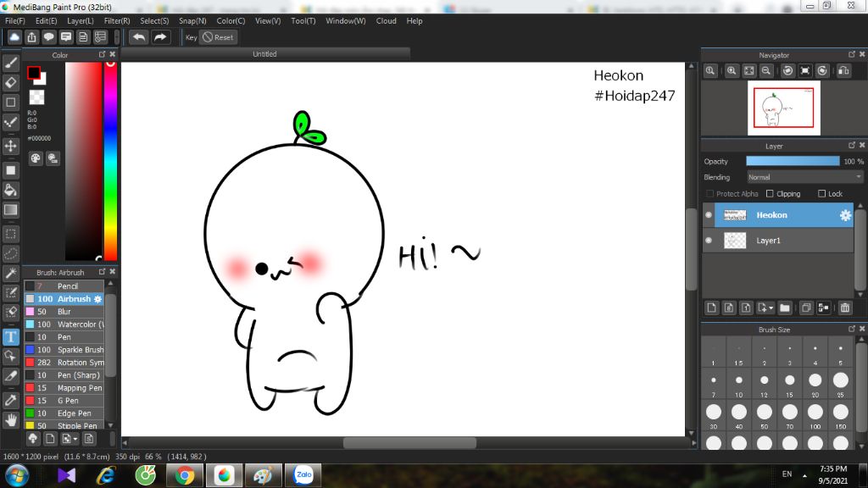Click the rainbow hue bar
Screen dimensions: 868x488
[111, 160]
